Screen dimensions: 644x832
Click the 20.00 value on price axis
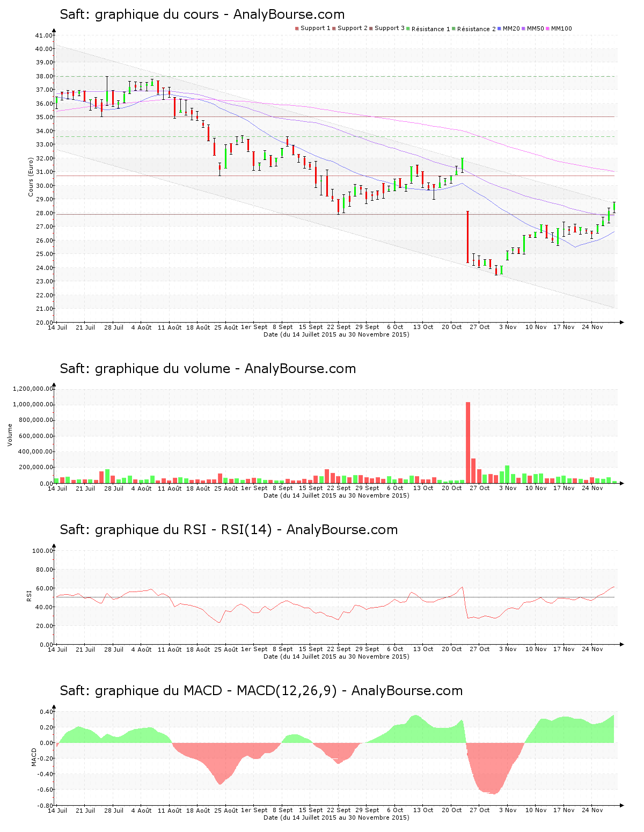pyautogui.click(x=44, y=323)
